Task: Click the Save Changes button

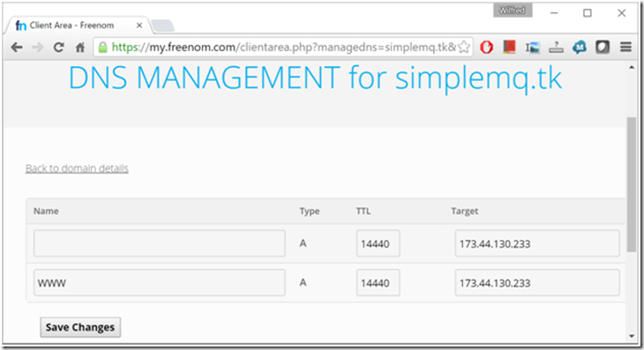Action: tap(80, 327)
